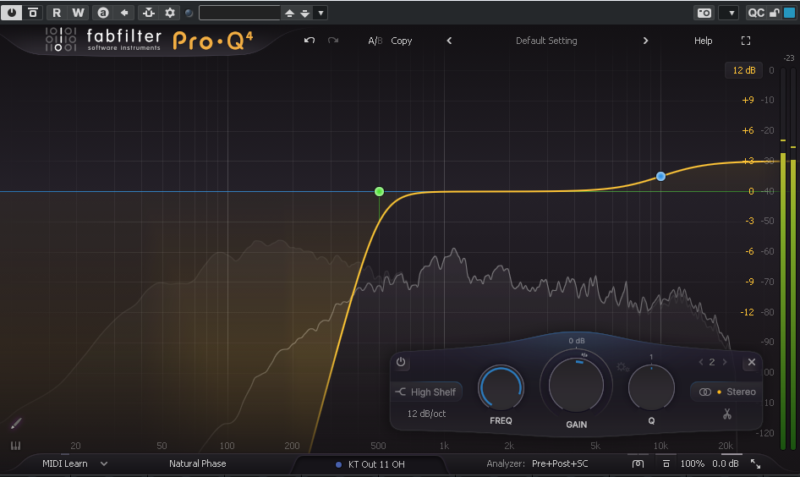Click the host plugin snapshot camera icon
The width and height of the screenshot is (800, 477).
704,13
